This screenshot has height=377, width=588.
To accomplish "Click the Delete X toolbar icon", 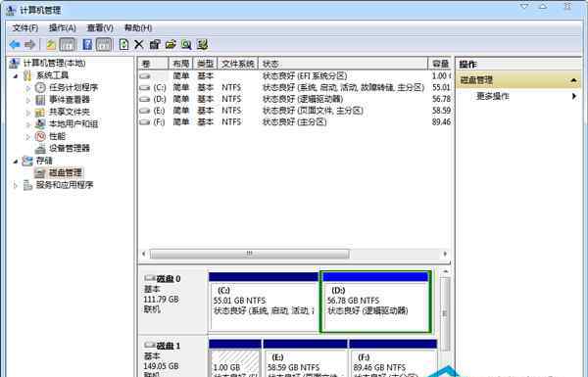I will 139,45.
